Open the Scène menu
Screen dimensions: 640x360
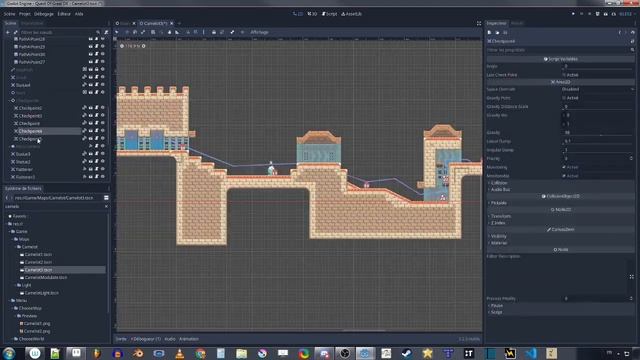(x=9, y=14)
